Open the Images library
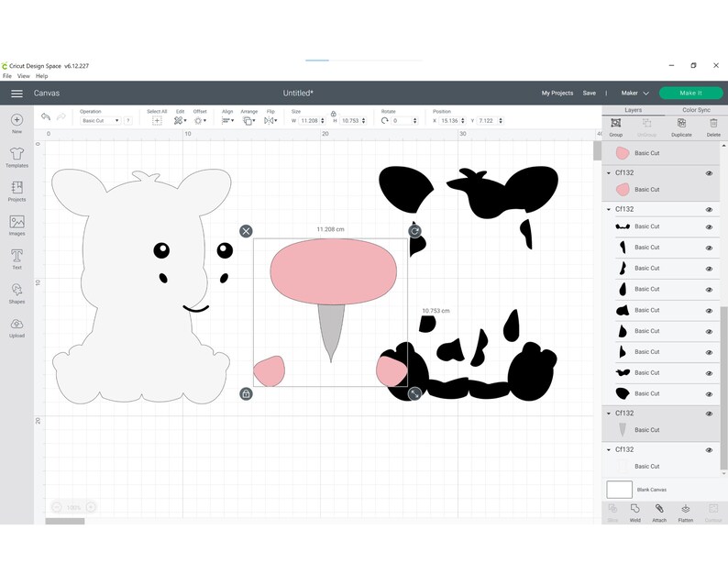Image resolution: width=728 pixels, height=585 pixels. pyautogui.click(x=17, y=226)
